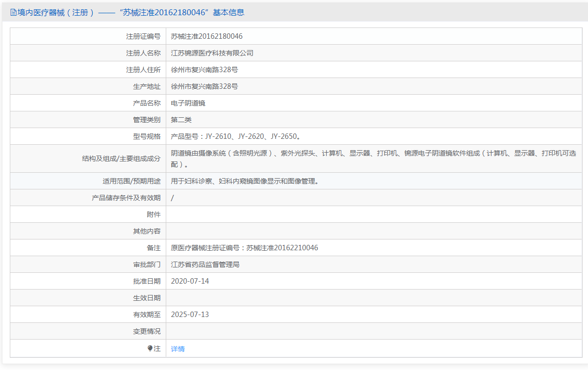Click the 生效日期 row label
Viewport: 588px width, 370px height.
coord(147,298)
